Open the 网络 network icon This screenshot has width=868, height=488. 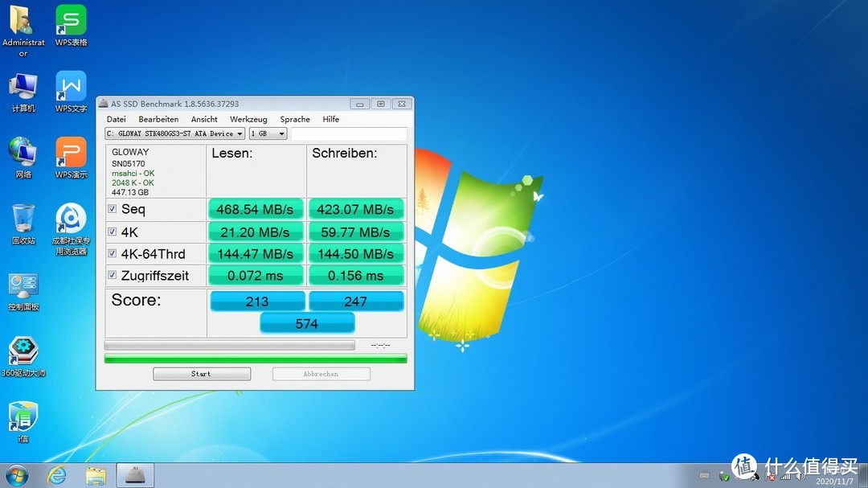(23, 158)
